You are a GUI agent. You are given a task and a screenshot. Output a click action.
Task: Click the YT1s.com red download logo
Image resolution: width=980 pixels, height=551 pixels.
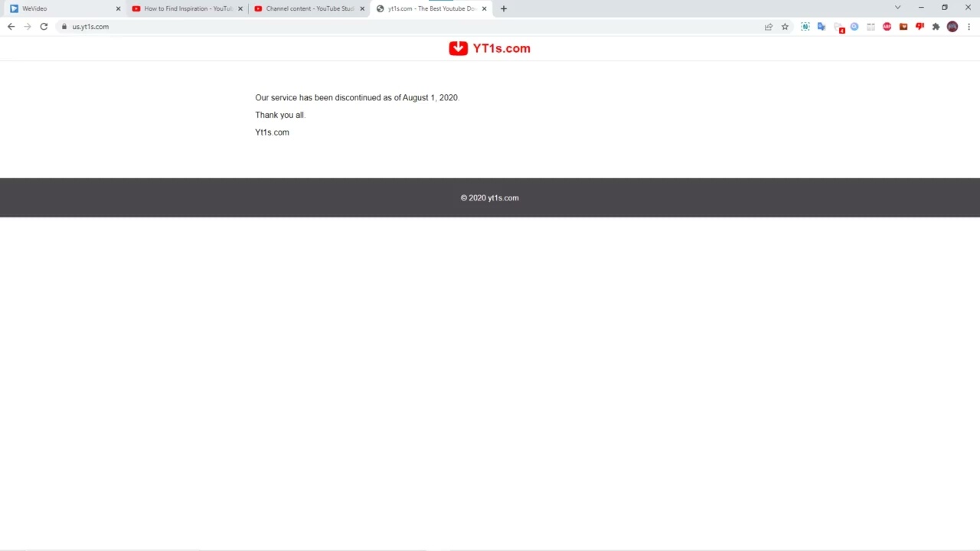(x=458, y=48)
